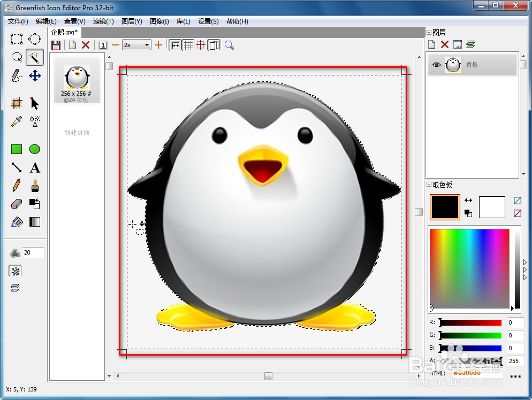Delete the current page
Image resolution: width=532 pixels, height=400 pixels.
pos(86,45)
